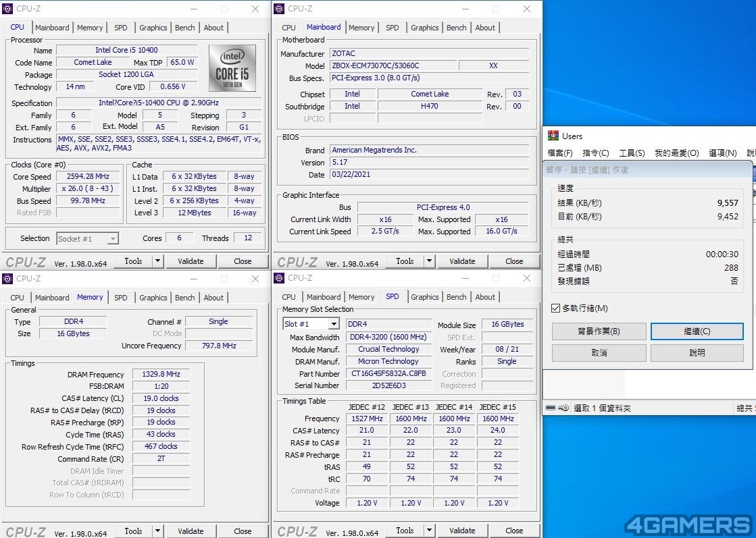
Task: Switch to the Memory tab in the processor info window
Action: (90, 28)
